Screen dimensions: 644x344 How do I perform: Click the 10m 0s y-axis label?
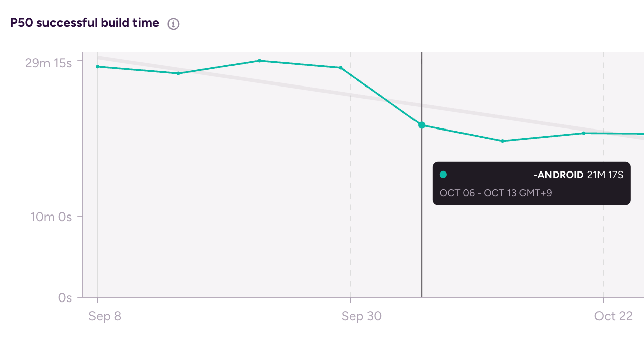pos(51,217)
